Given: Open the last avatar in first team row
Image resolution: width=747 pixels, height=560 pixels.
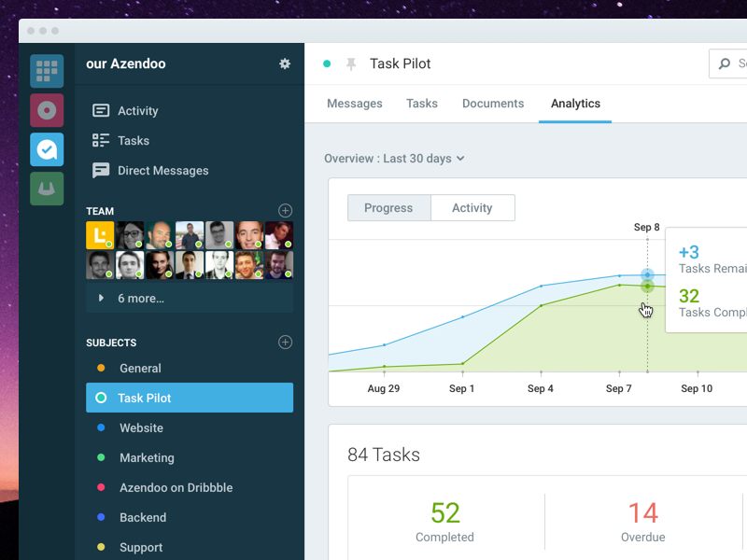Looking at the screenshot, I should [279, 235].
